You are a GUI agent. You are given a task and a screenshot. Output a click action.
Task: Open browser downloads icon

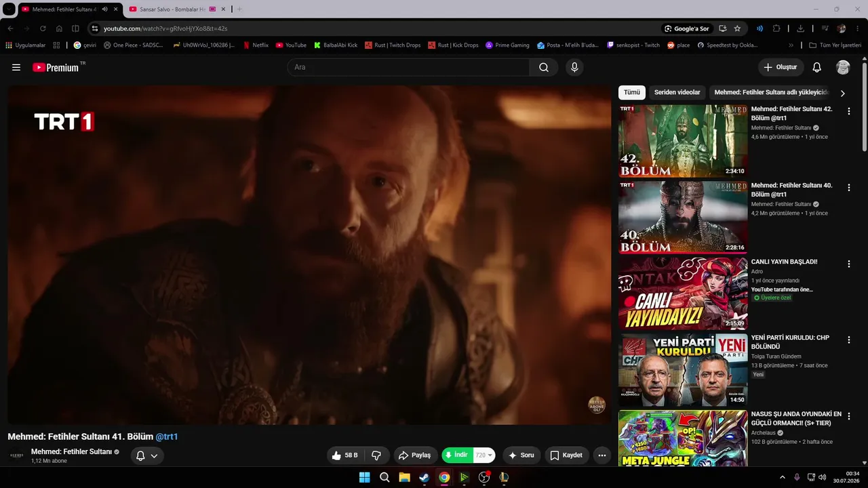coord(800,28)
